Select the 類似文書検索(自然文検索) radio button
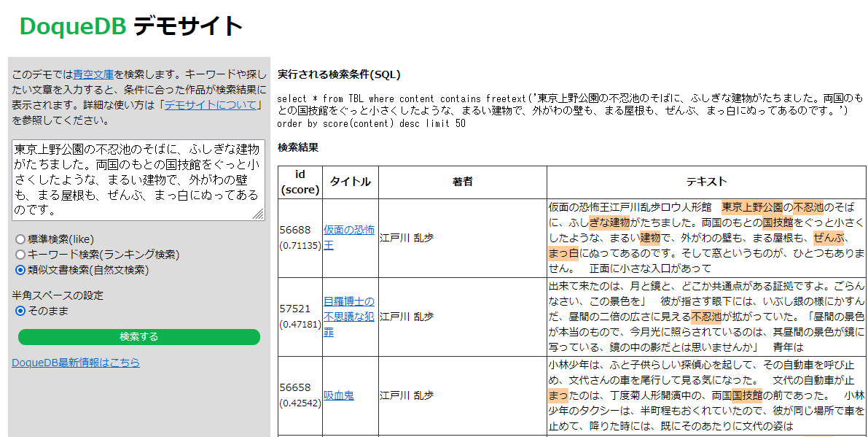868x437 pixels. coord(20,270)
